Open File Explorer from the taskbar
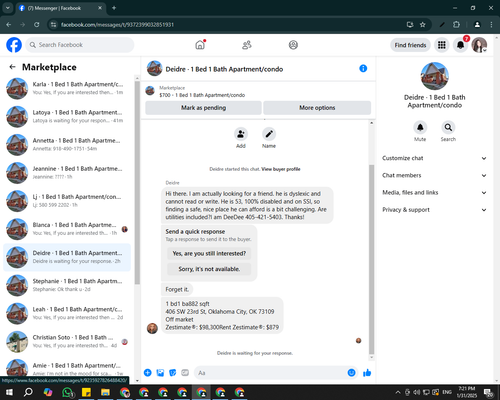This screenshot has height=400, width=500. 105,392
